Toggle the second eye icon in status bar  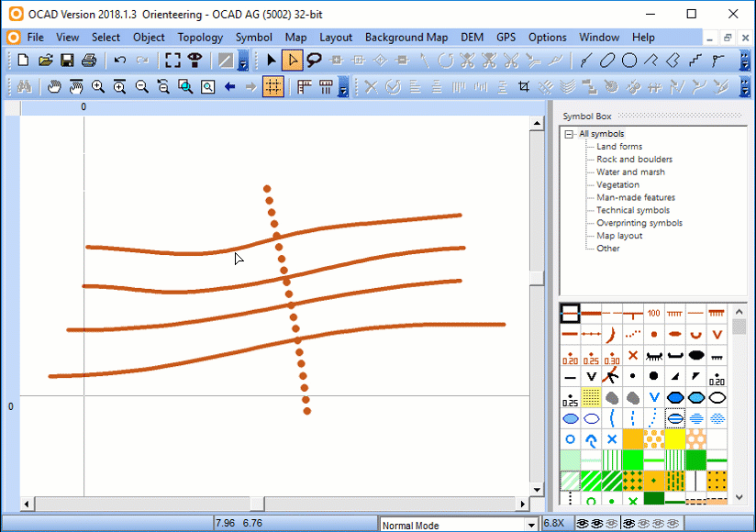(597, 524)
